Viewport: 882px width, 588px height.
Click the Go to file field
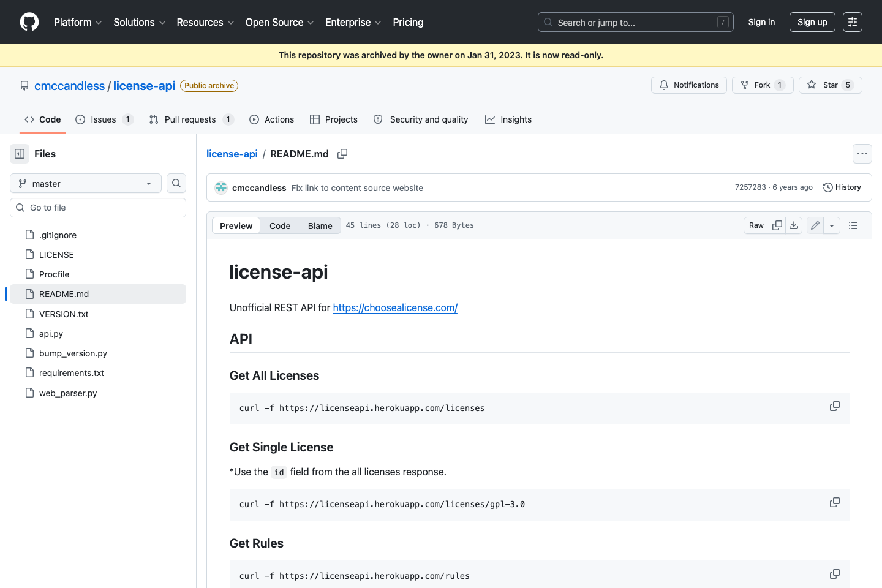pos(98,207)
